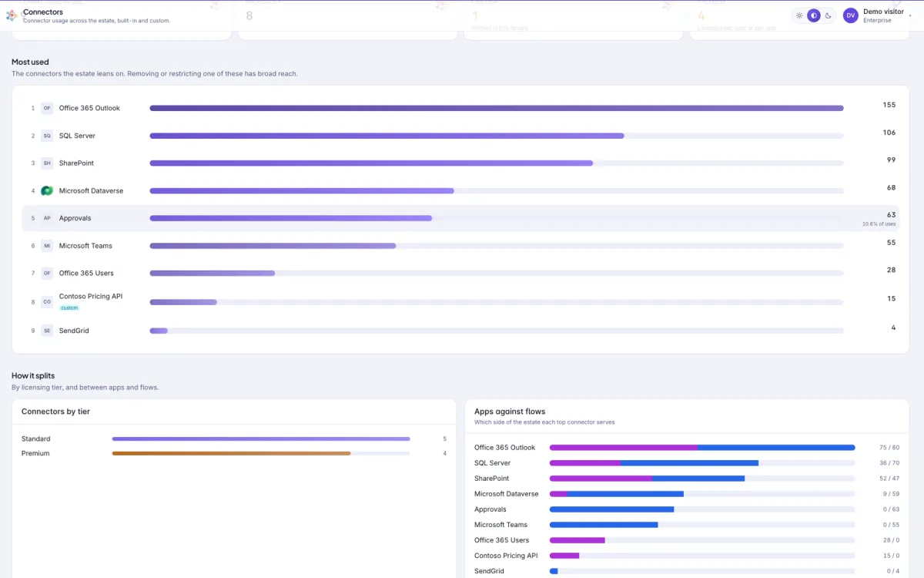Click the SE badge for SendGrid
This screenshot has width=924, height=578.
(x=47, y=331)
